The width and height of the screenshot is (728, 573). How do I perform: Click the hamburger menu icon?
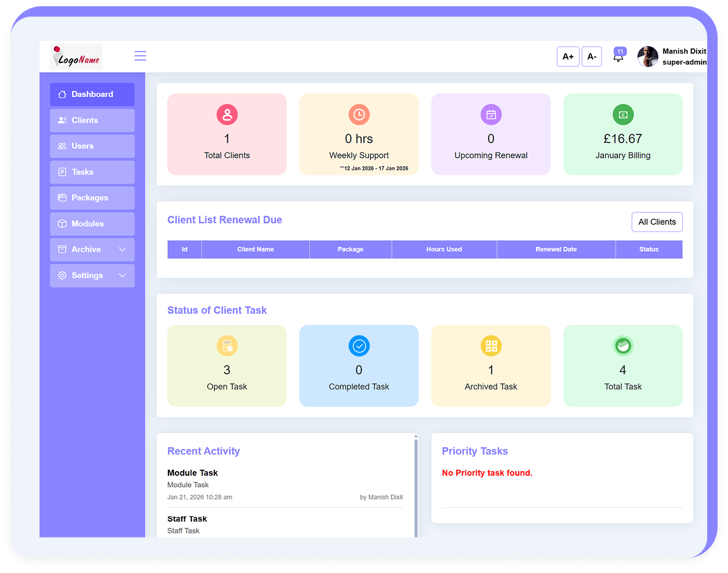[x=140, y=56]
